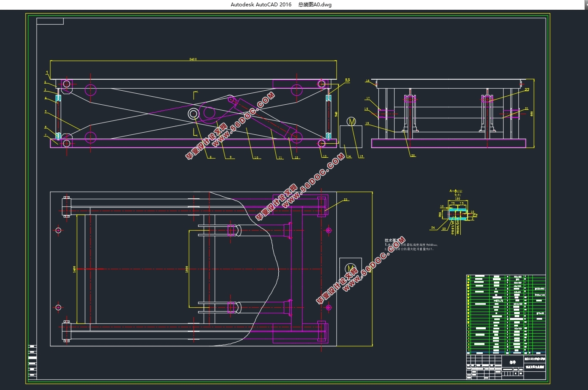
Task: Click part number 15 leader label
Action: pyautogui.click(x=361, y=156)
